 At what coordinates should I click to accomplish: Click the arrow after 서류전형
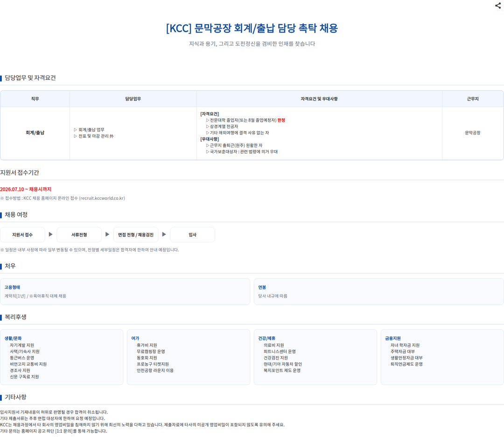point(107,234)
